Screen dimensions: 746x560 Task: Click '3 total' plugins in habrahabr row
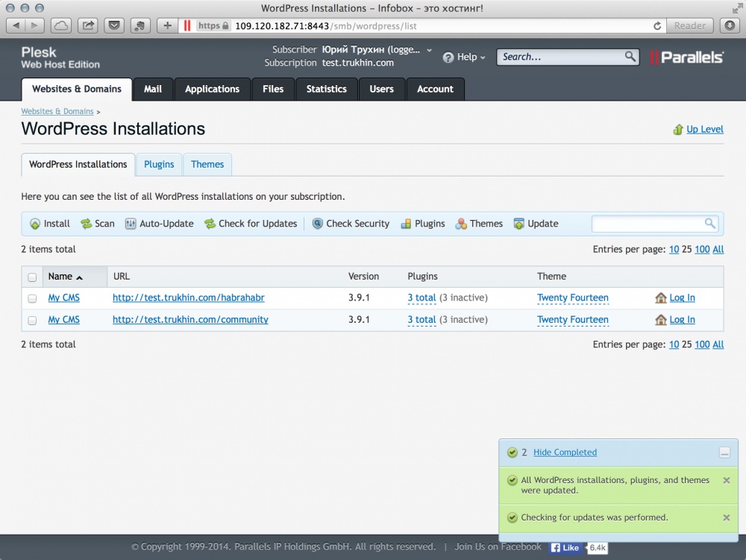pos(421,298)
